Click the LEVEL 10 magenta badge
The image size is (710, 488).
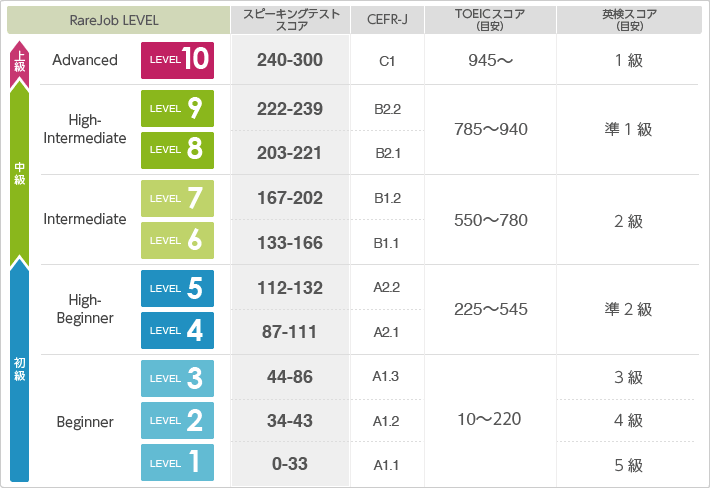(x=177, y=60)
